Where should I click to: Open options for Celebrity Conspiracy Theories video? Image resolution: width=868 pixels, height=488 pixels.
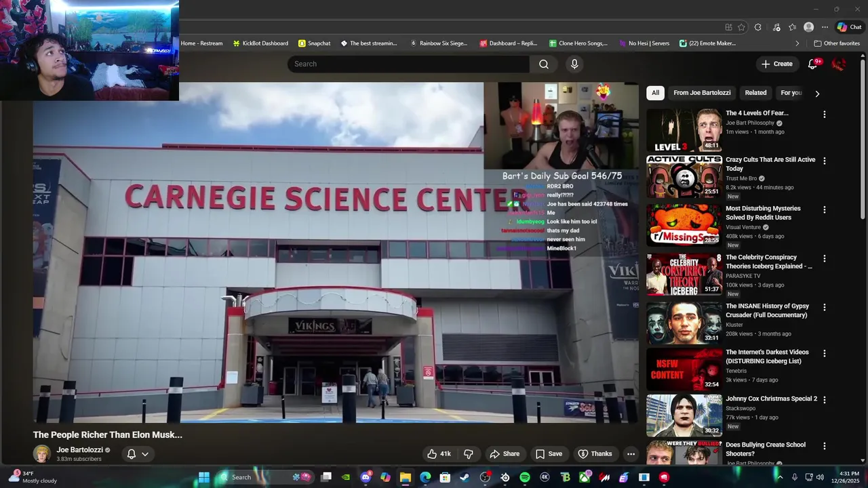pyautogui.click(x=825, y=259)
